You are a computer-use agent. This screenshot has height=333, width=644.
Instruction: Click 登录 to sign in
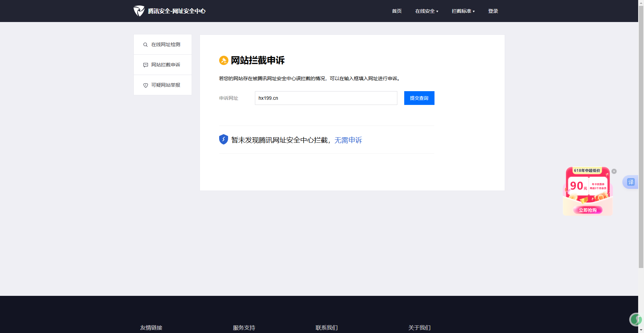pos(493,11)
